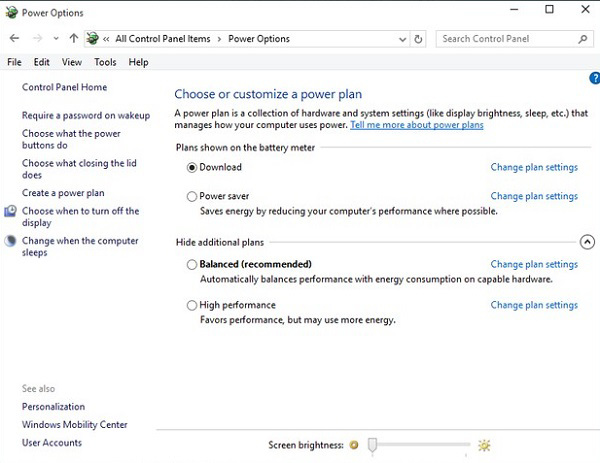Open the recent locations dropdown arrow

click(x=56, y=39)
